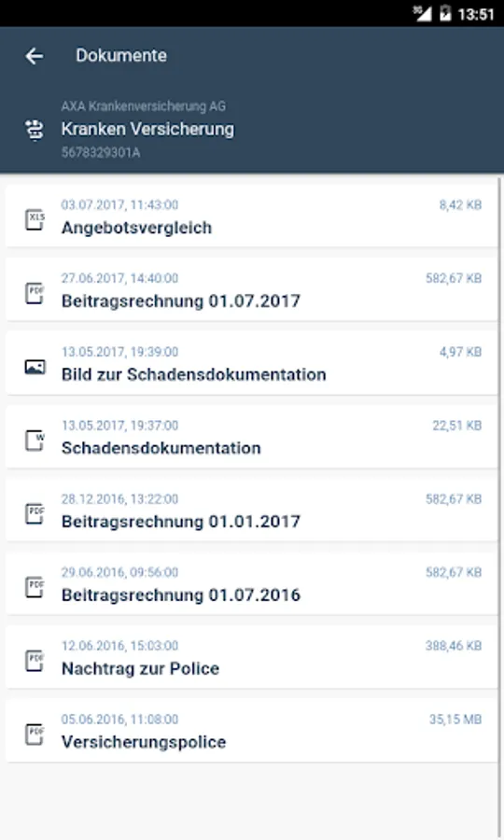Image resolution: width=504 pixels, height=840 pixels.
Task: Click the XLS file icon for Angebotsvergleich
Action: coord(35,219)
